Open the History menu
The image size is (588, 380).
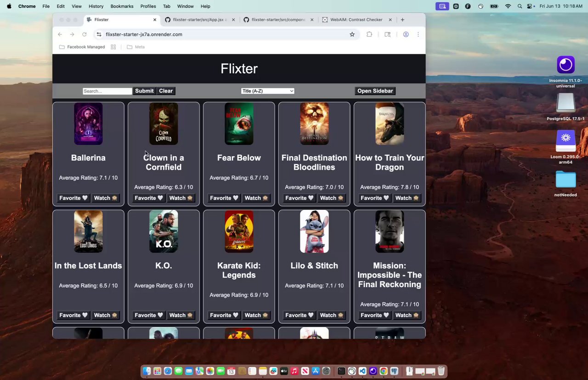pos(96,6)
